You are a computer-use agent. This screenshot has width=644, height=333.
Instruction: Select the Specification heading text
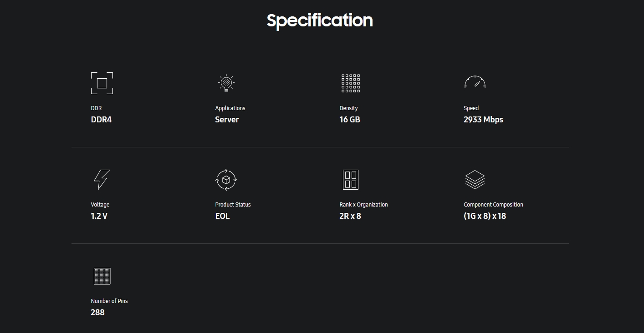(x=320, y=20)
